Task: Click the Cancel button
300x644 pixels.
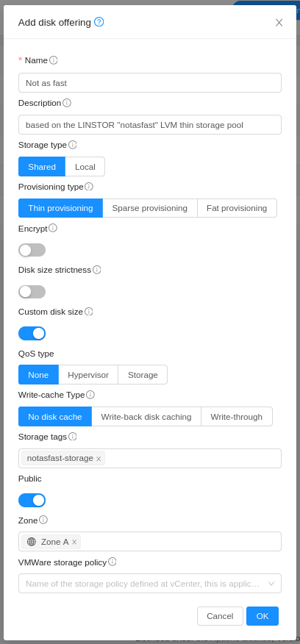Action: pos(221,616)
